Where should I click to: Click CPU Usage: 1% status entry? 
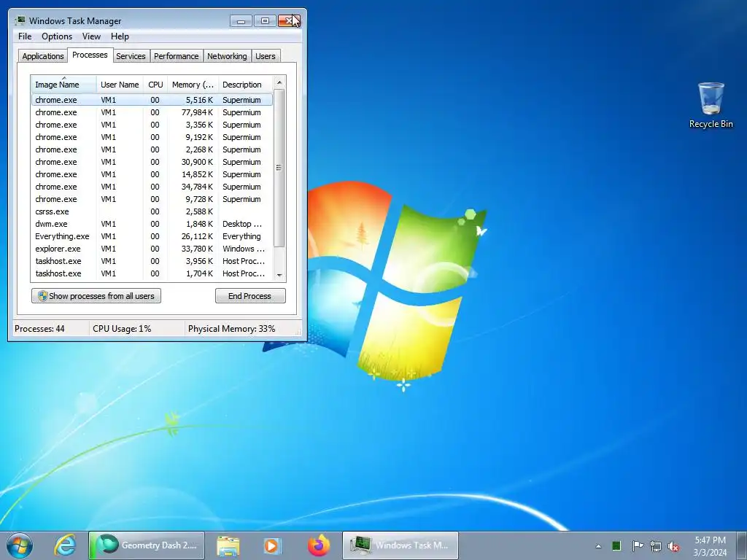tap(122, 329)
